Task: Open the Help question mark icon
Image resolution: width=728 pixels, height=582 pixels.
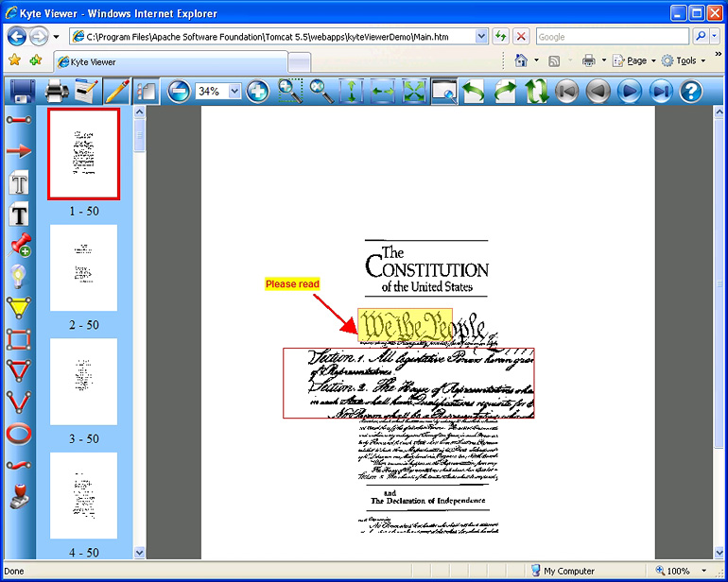Action: (x=691, y=91)
